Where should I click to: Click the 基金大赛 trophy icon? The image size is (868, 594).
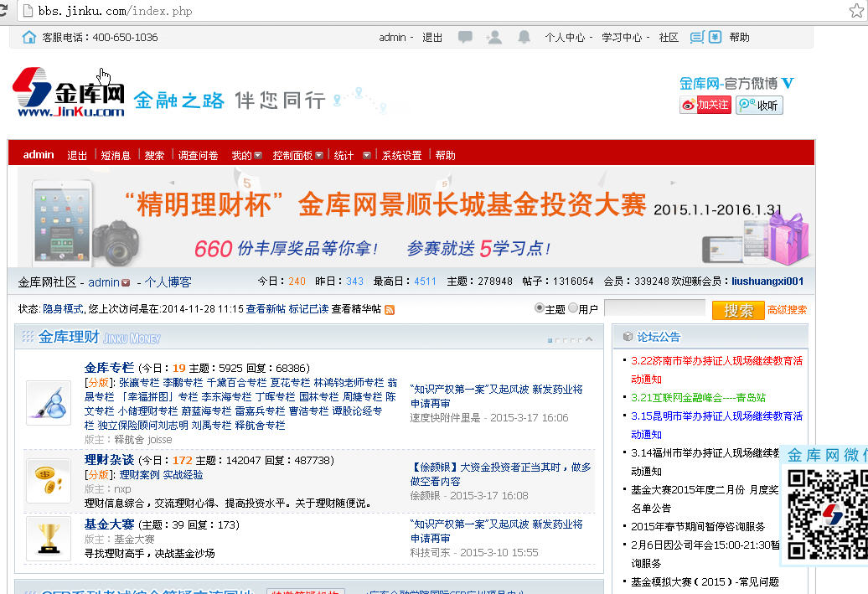[x=49, y=540]
